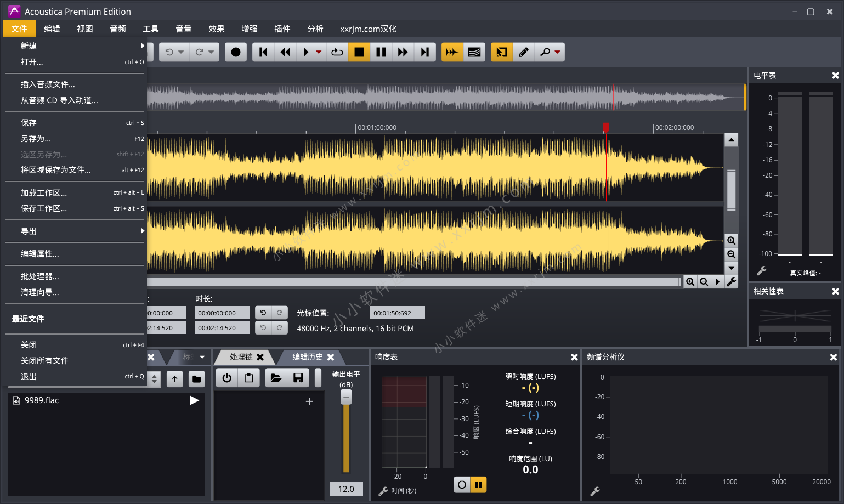Choose 另存为... from the file menu
Image resolution: width=844 pixels, height=504 pixels.
click(x=75, y=139)
